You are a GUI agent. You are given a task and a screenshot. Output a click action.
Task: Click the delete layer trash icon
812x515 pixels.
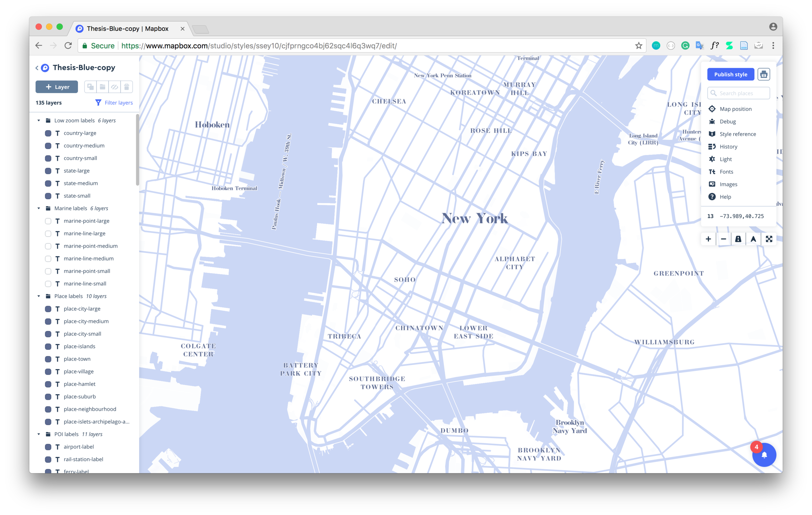[126, 87]
